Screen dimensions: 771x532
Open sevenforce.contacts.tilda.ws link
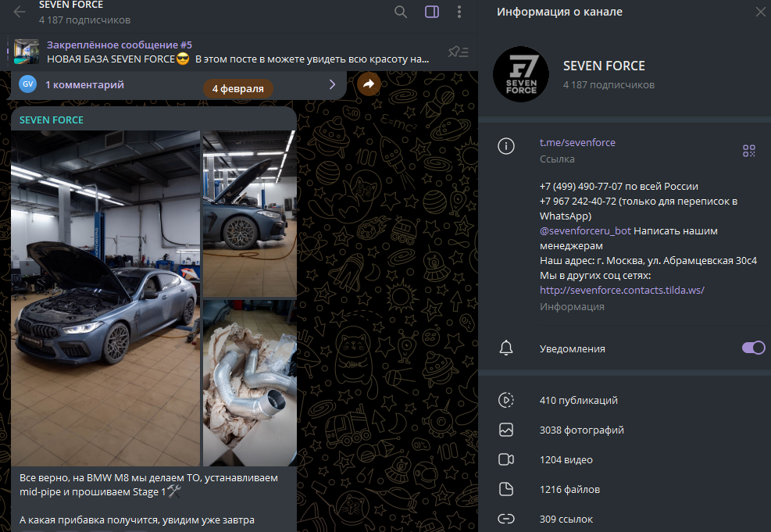(622, 290)
